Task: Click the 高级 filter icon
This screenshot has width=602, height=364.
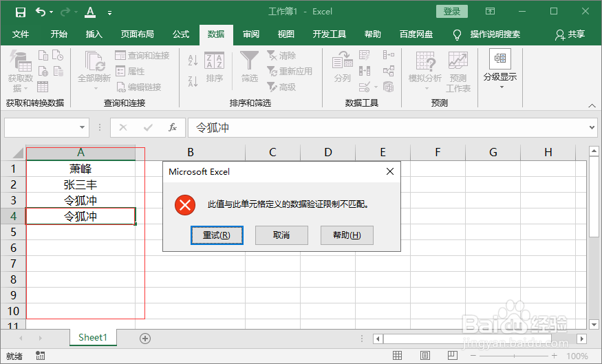Action: pyautogui.click(x=282, y=87)
